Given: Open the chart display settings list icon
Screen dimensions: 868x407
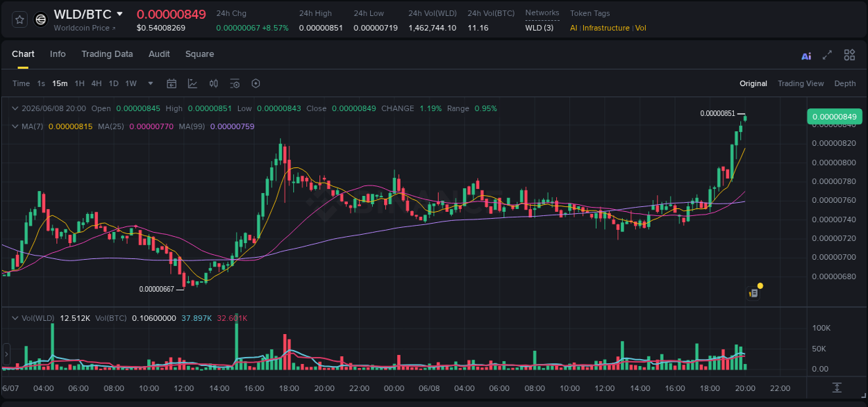Looking at the screenshot, I should [x=235, y=83].
